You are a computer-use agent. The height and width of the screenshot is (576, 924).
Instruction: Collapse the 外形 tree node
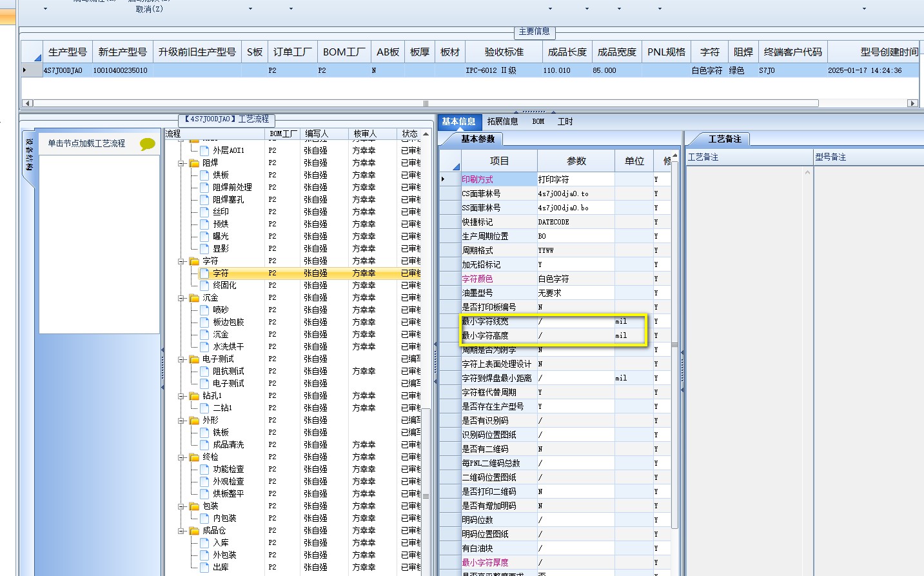182,421
